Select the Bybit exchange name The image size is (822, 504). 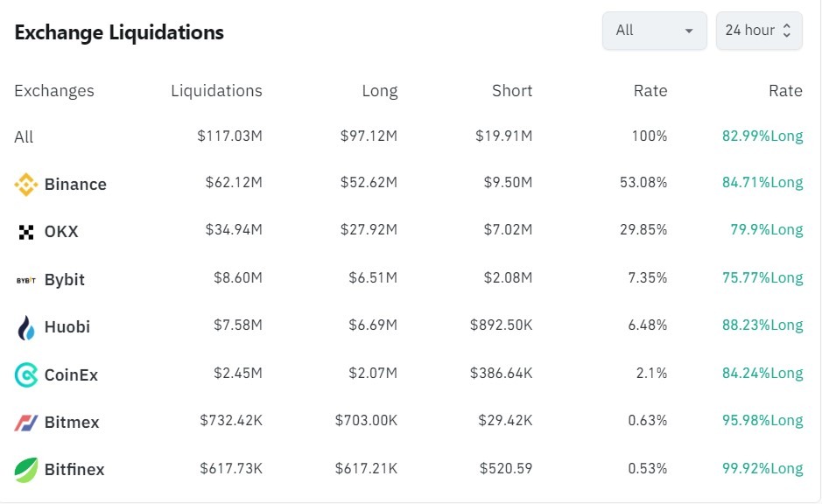tap(65, 280)
